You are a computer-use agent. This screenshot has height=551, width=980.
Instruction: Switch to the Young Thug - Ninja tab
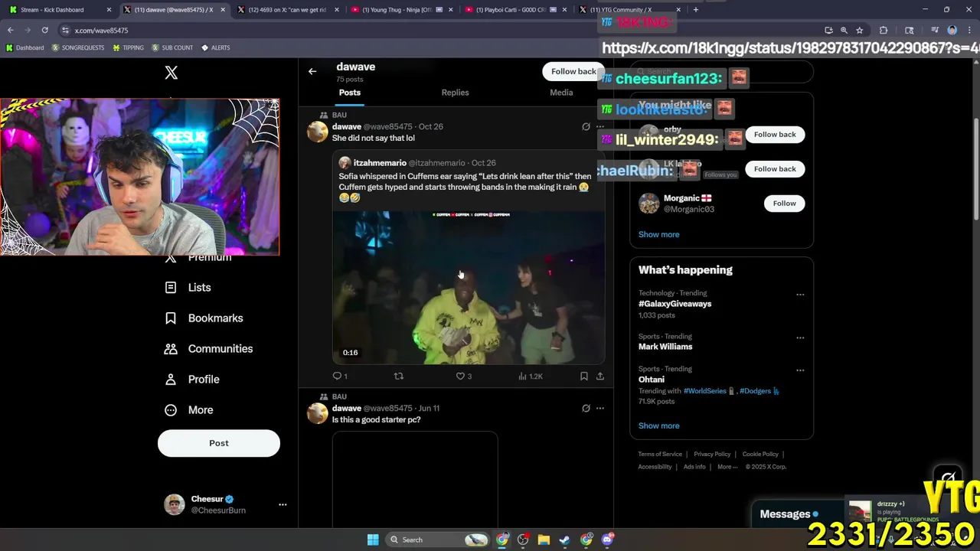pos(400,10)
